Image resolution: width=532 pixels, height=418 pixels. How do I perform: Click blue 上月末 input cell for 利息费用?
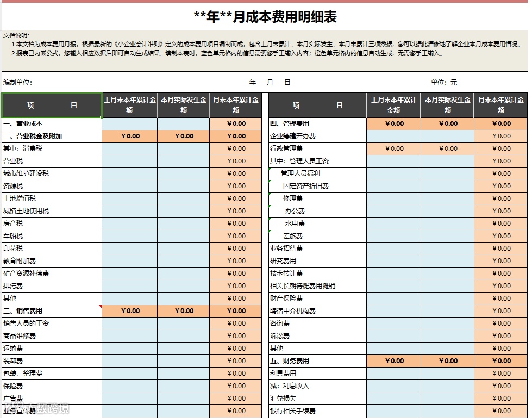tap(393, 373)
